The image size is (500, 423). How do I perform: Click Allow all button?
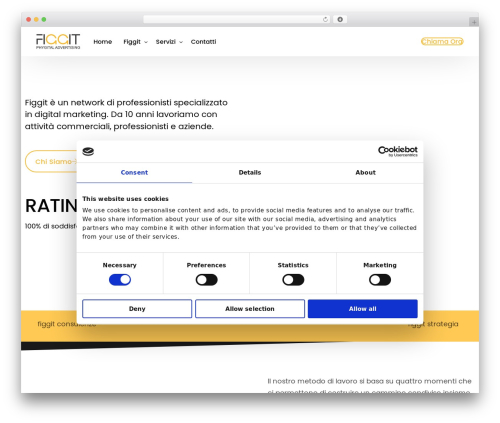pos(363,309)
